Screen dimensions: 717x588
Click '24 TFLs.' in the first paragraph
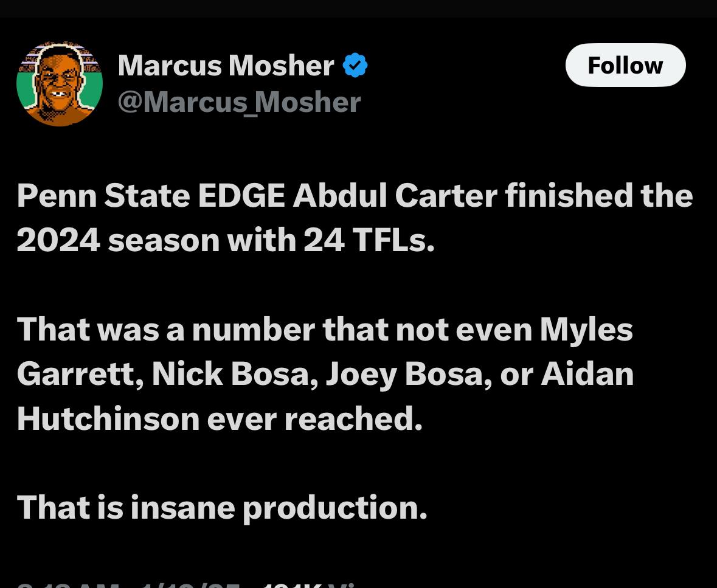point(369,240)
